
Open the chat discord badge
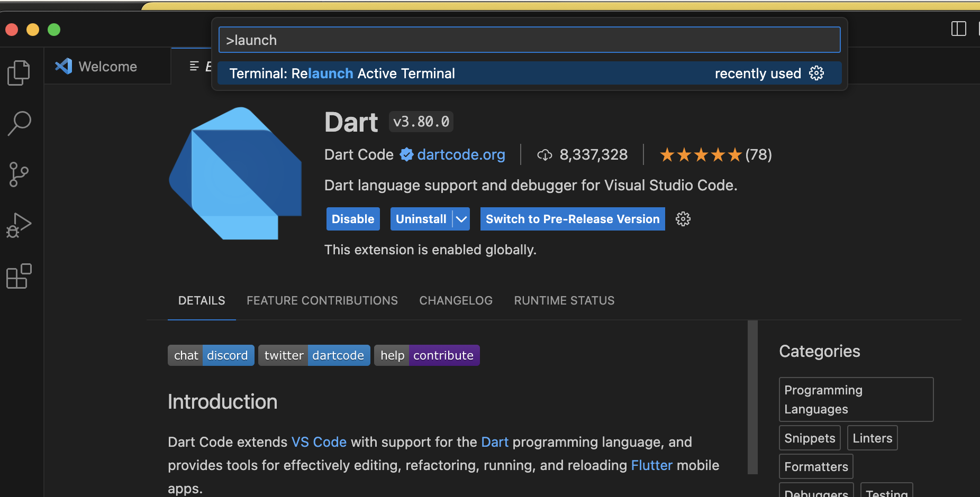click(x=211, y=355)
